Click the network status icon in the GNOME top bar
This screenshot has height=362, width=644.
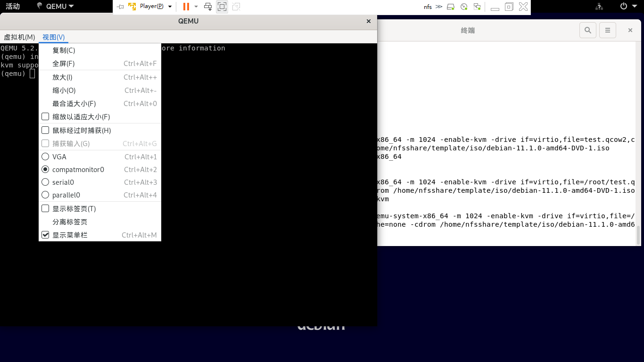[599, 7]
